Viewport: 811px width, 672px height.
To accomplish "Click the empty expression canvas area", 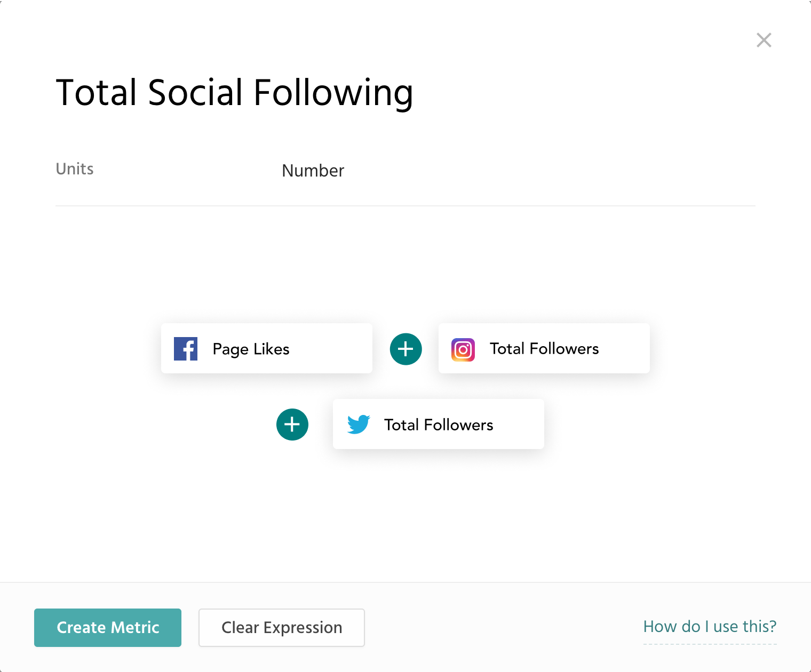I will [x=405, y=261].
